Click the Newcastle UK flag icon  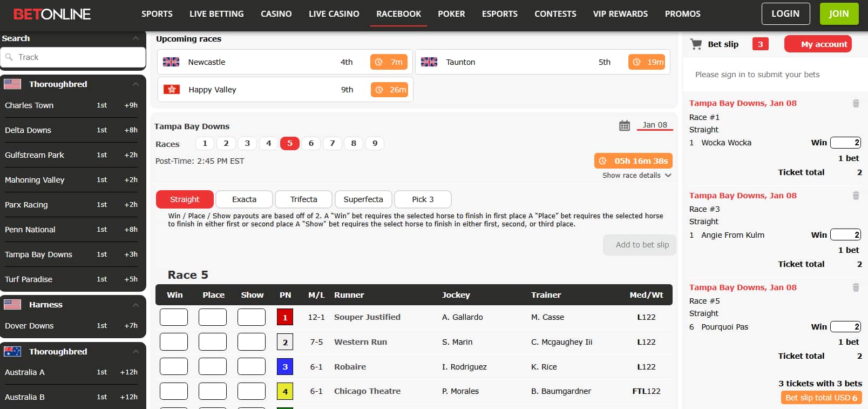(171, 62)
